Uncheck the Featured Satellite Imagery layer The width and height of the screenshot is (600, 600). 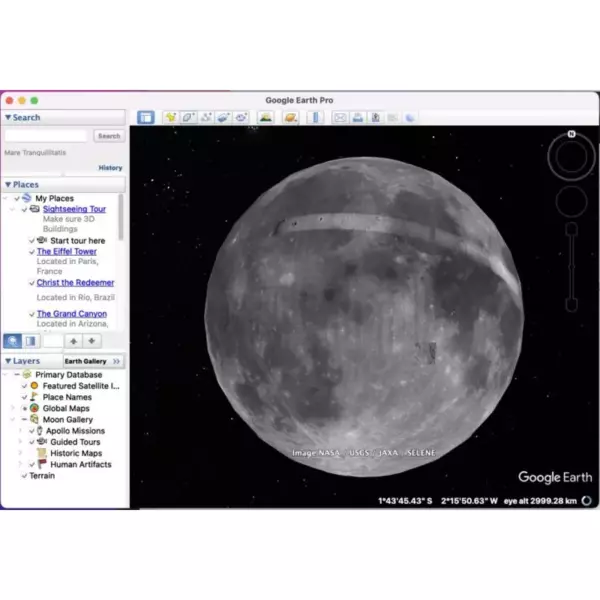24,386
